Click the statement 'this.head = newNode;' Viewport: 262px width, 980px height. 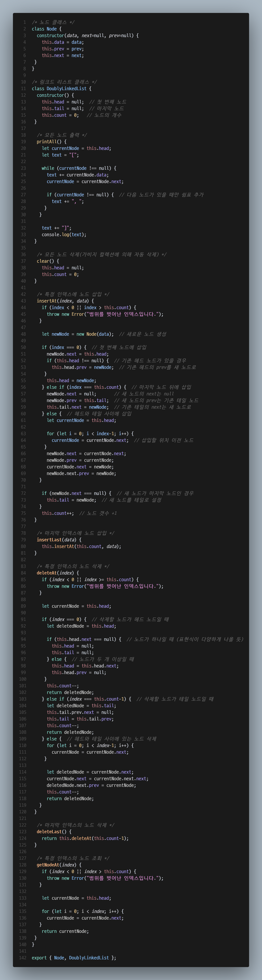point(71,380)
